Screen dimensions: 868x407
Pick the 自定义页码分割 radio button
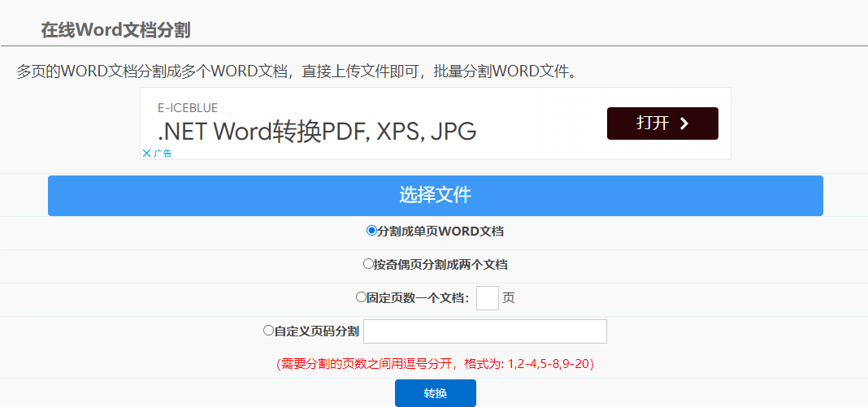[268, 331]
